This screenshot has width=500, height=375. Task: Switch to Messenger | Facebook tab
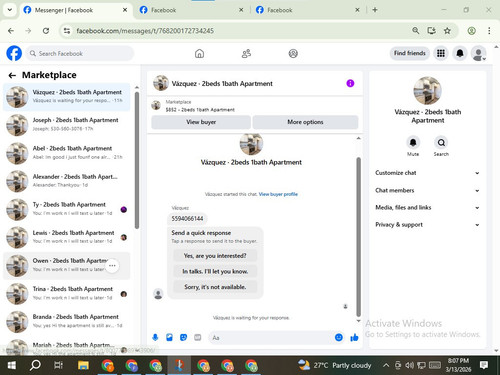tap(75, 10)
